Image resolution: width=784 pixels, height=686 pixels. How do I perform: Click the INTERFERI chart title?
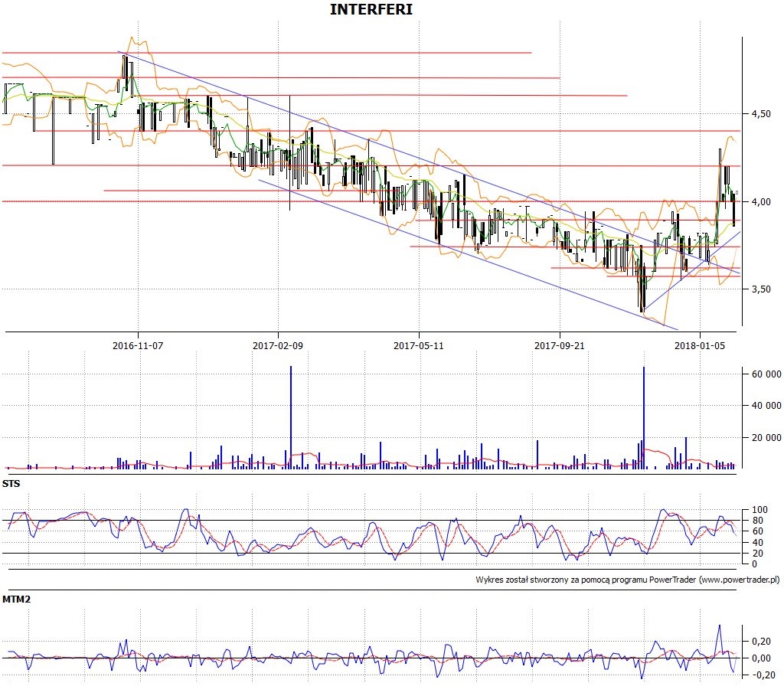[x=371, y=9]
